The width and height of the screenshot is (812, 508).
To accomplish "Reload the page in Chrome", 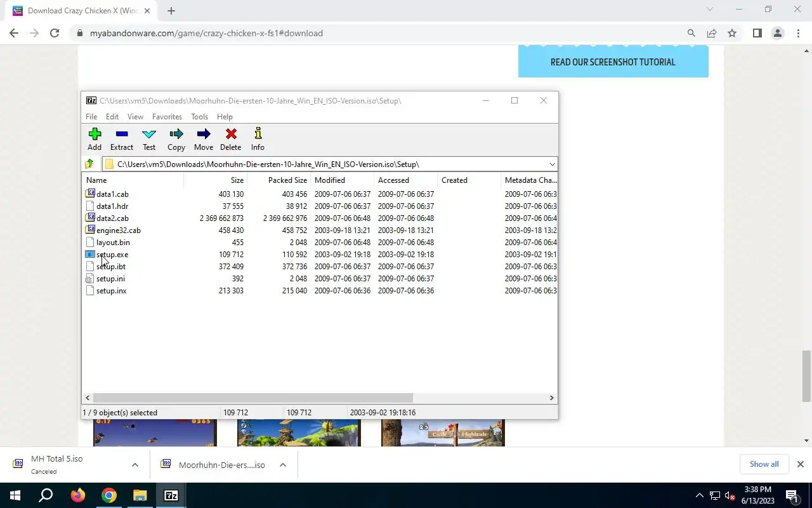I will [55, 33].
